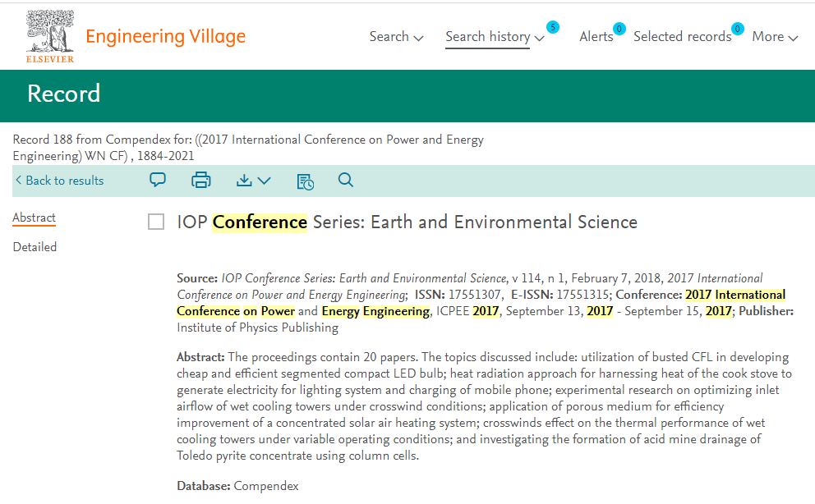Click the magnifier search icon in toolbar
Screen dimensions: 815x504
(x=346, y=180)
